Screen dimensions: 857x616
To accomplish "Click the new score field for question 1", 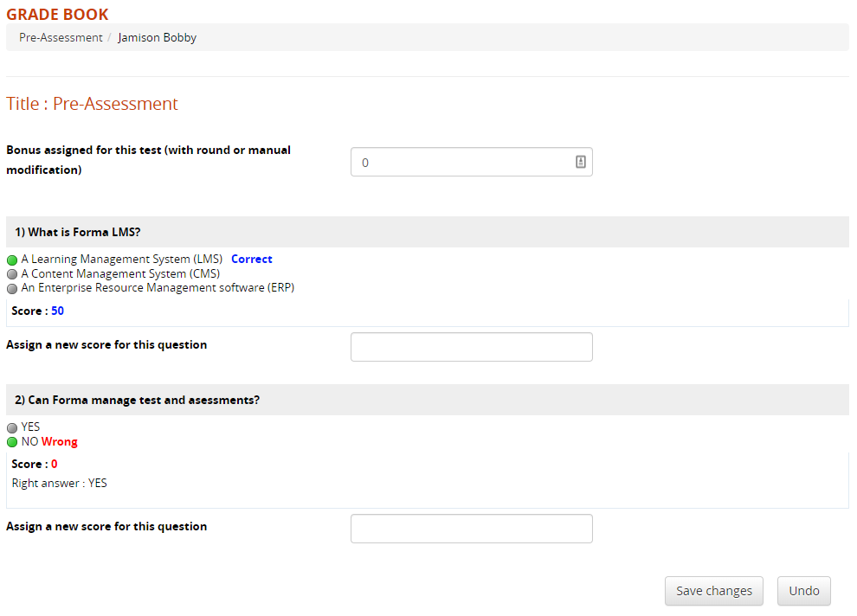I will 471,346.
